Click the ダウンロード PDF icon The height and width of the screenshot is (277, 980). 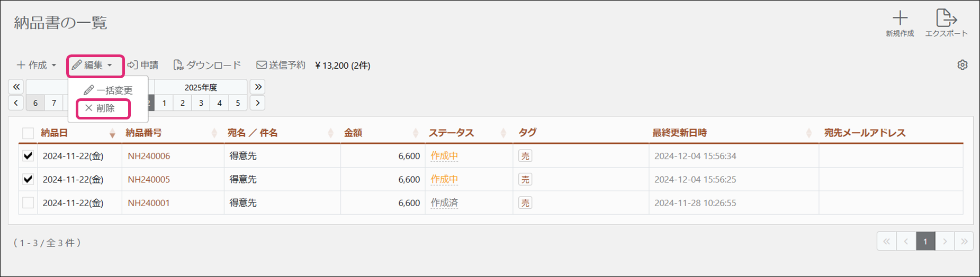(178, 65)
